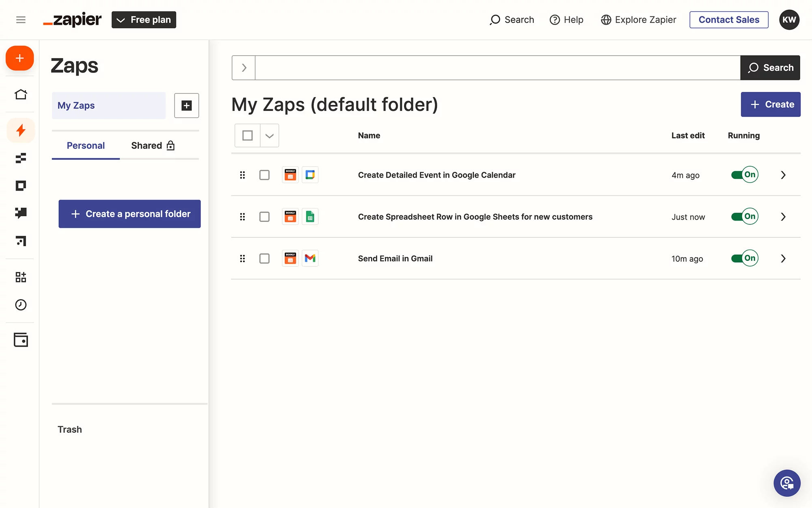Image resolution: width=812 pixels, height=508 pixels.
Task: Open the Free plan dropdown
Action: (x=144, y=20)
